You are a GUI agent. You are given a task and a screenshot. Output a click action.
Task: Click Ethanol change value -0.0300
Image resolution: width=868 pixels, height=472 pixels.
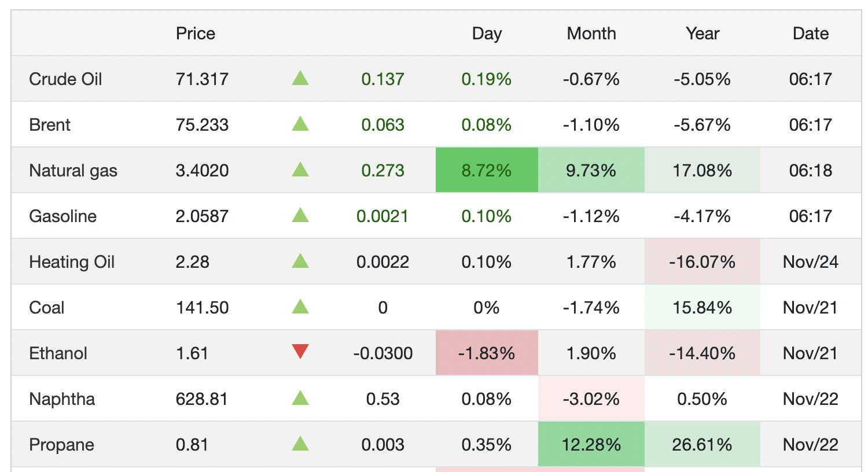point(383,353)
